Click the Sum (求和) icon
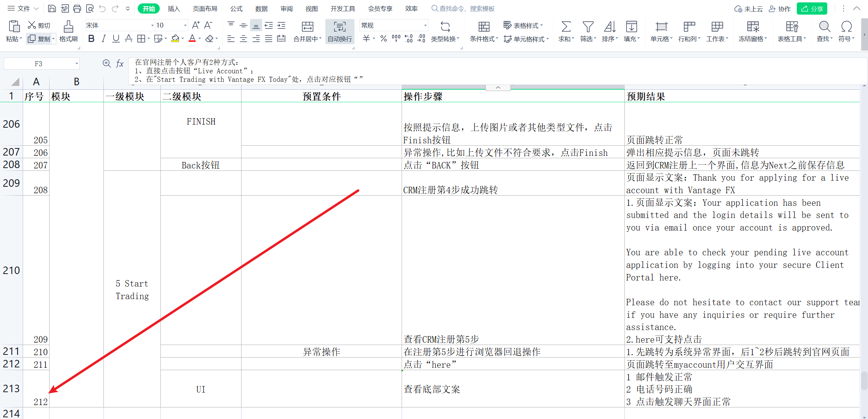The image size is (868, 419). coord(566,26)
